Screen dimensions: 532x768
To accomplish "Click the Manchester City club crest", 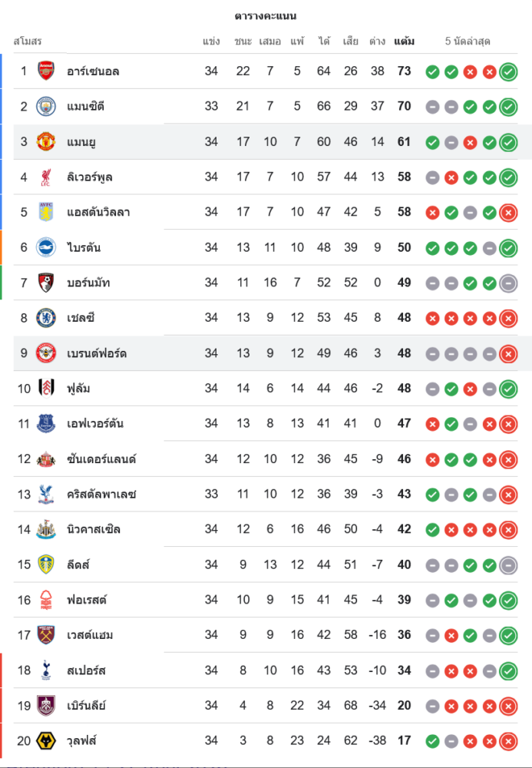I will (x=46, y=107).
